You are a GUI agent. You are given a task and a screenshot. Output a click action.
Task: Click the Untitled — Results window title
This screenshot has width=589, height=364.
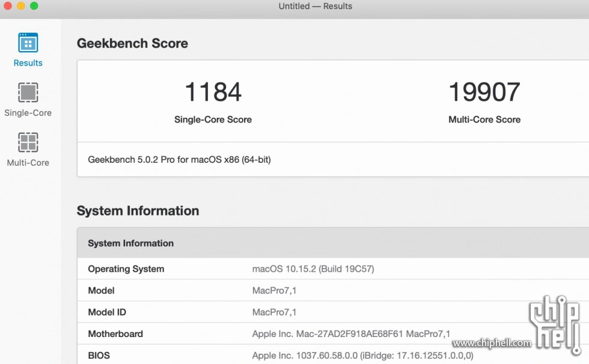tap(315, 6)
